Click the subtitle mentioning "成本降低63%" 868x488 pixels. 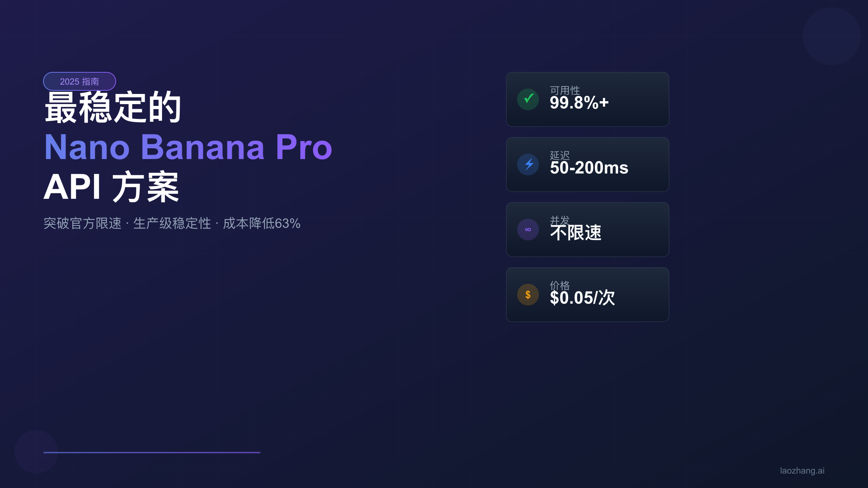pos(172,223)
